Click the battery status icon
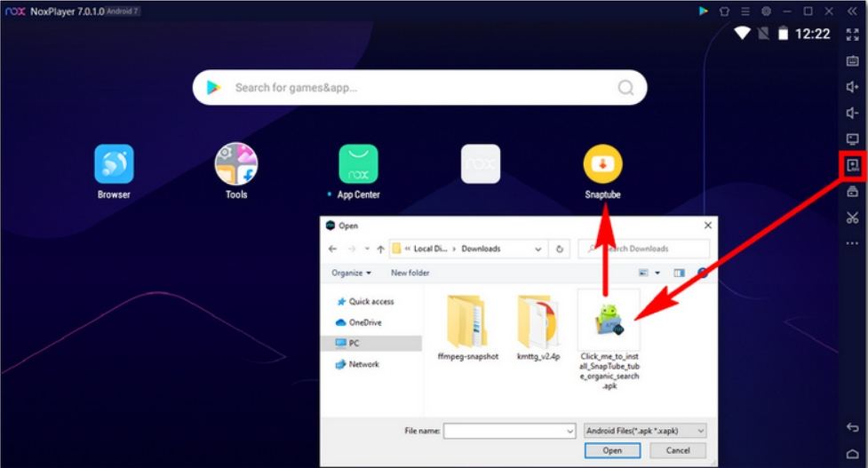 (784, 33)
